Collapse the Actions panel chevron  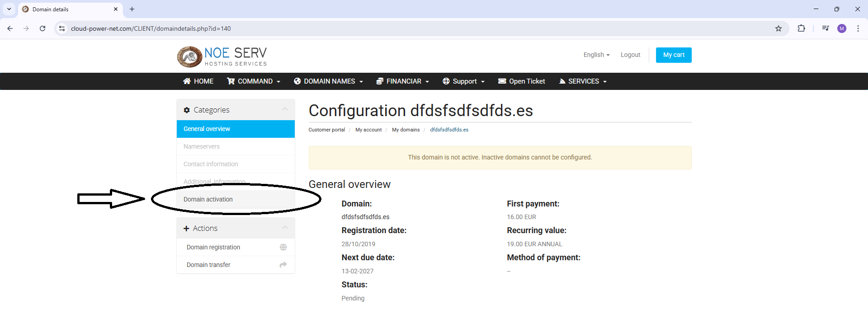[x=285, y=228]
